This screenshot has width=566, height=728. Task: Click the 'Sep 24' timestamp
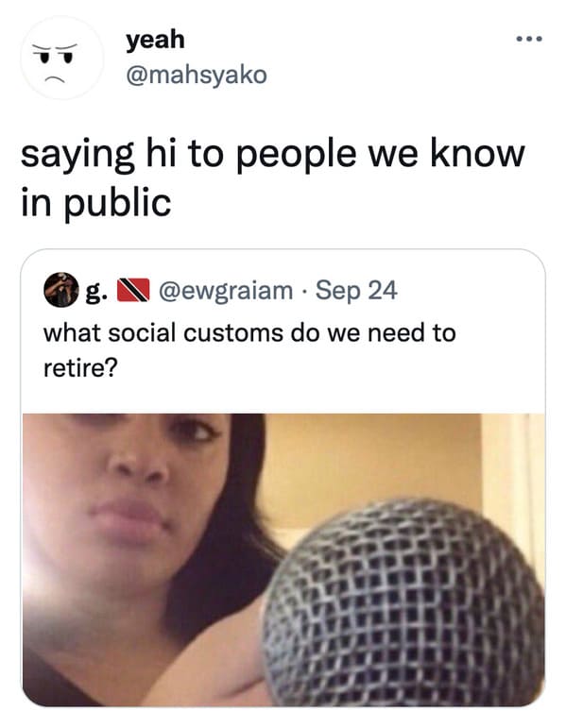(x=356, y=291)
